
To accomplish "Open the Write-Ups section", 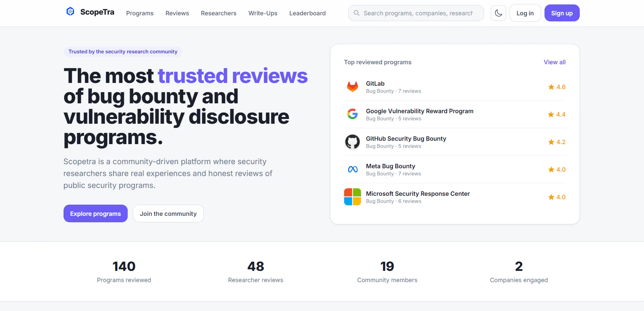I will 263,13.
